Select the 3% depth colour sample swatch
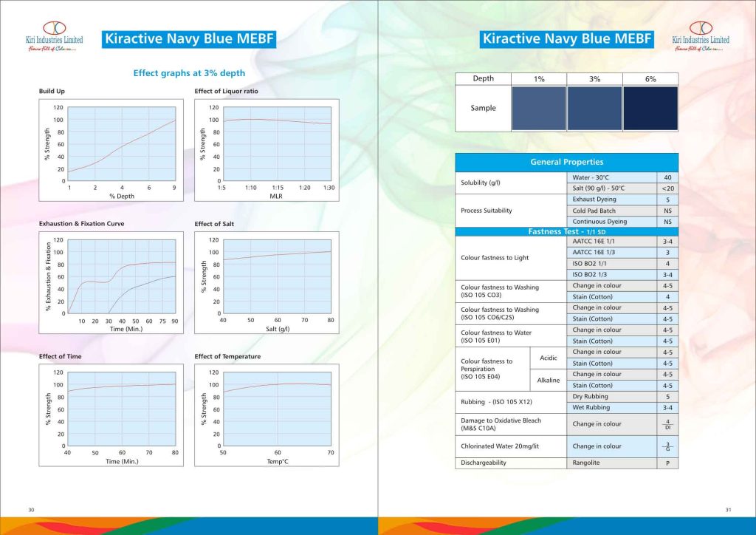The height and width of the screenshot is (535, 756). pyautogui.click(x=594, y=109)
